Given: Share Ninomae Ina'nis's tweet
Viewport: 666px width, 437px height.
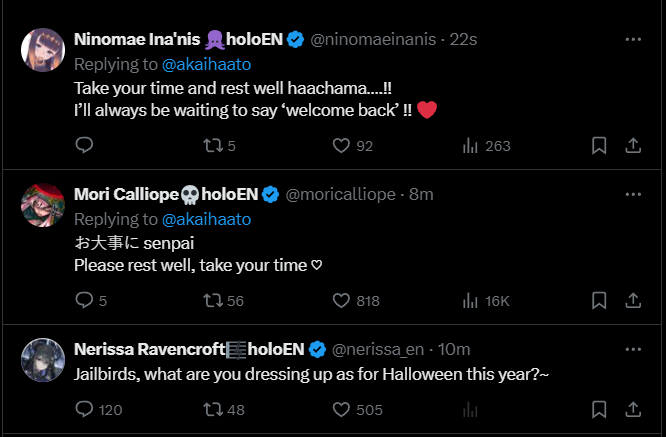Looking at the screenshot, I should 633,146.
